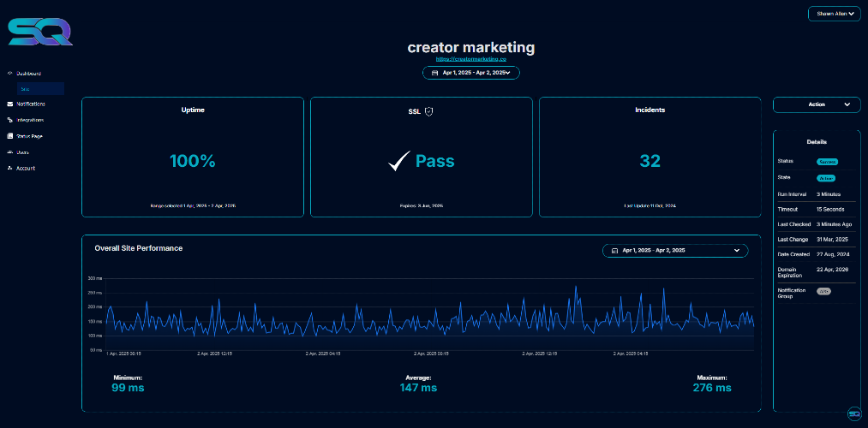The width and height of the screenshot is (868, 428).
Task: Click the Dashboard gauge icon
Action: tap(10, 73)
